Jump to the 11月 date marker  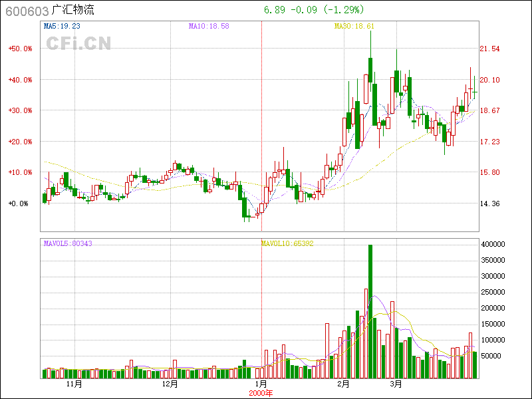point(74,384)
